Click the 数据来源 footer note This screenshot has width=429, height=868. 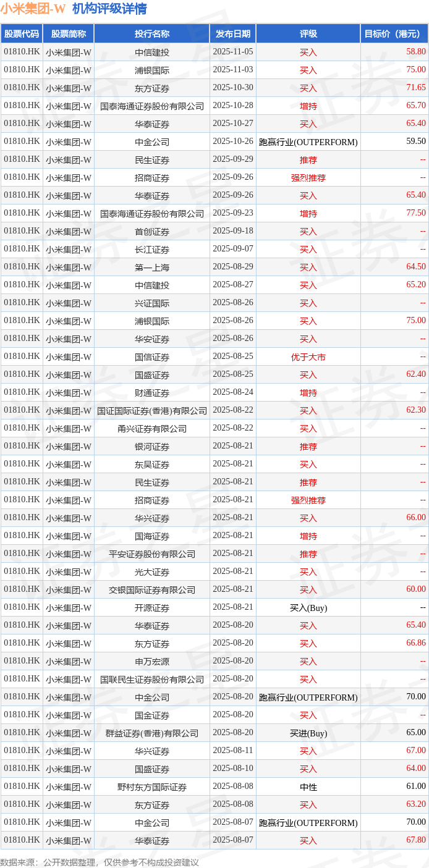point(99,862)
